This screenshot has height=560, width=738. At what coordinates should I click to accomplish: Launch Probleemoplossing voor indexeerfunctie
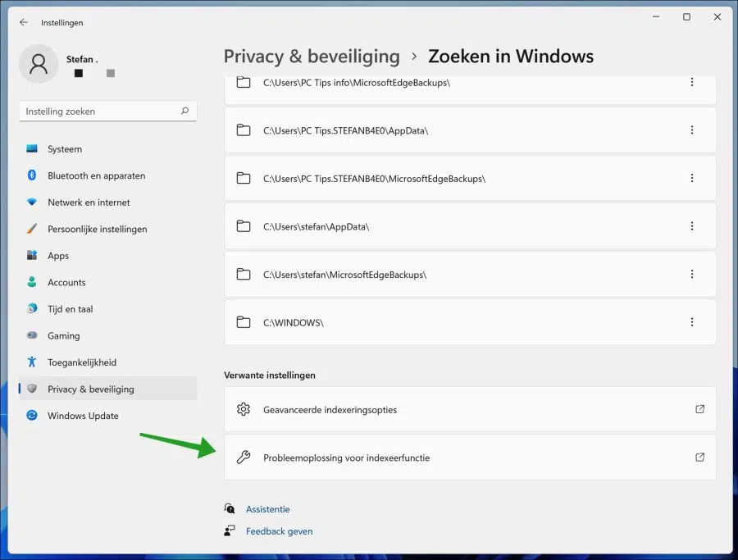coord(470,457)
